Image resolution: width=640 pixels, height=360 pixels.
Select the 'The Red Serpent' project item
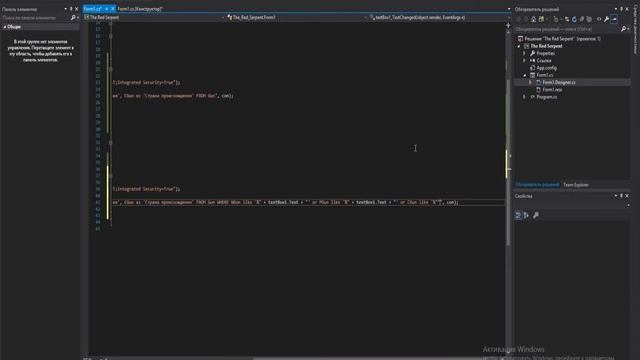point(546,46)
